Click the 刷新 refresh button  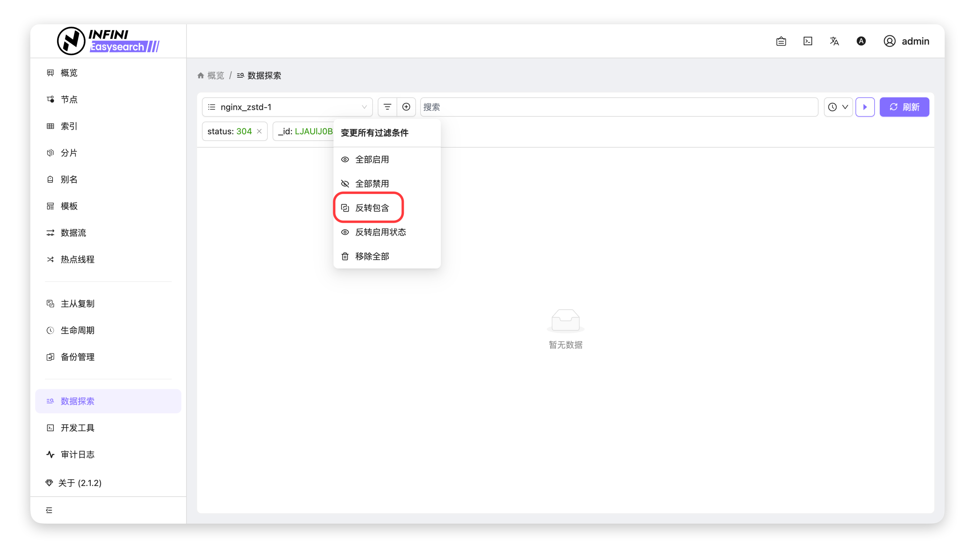coord(904,107)
